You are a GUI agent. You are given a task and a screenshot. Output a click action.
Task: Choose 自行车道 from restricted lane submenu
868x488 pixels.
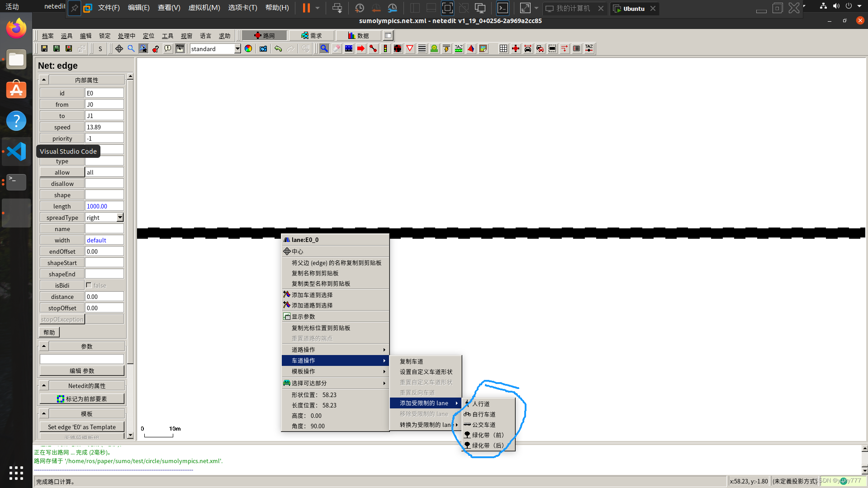[489, 414]
